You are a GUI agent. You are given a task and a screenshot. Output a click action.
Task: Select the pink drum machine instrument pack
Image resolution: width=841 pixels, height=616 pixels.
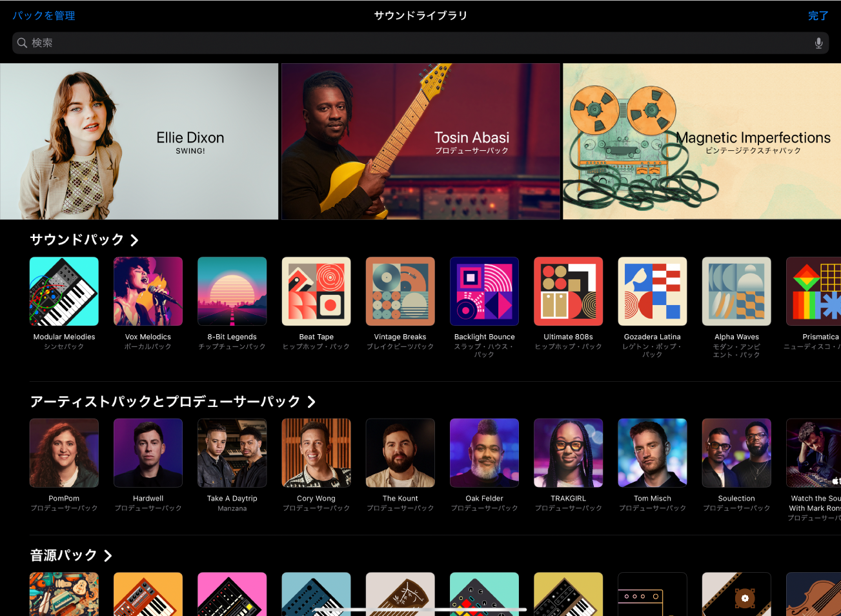click(232, 594)
